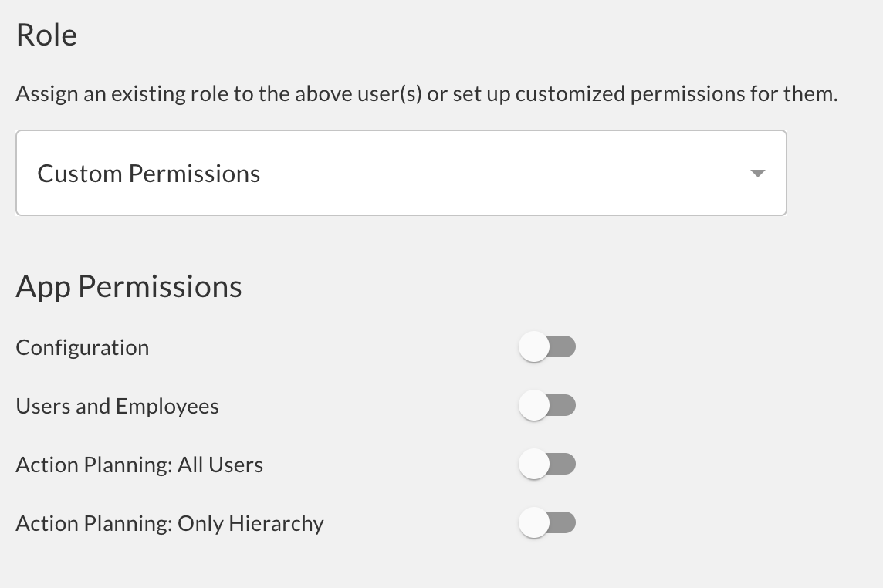The image size is (883, 588).
Task: Enable Action Planning: All Users
Action: (547, 464)
